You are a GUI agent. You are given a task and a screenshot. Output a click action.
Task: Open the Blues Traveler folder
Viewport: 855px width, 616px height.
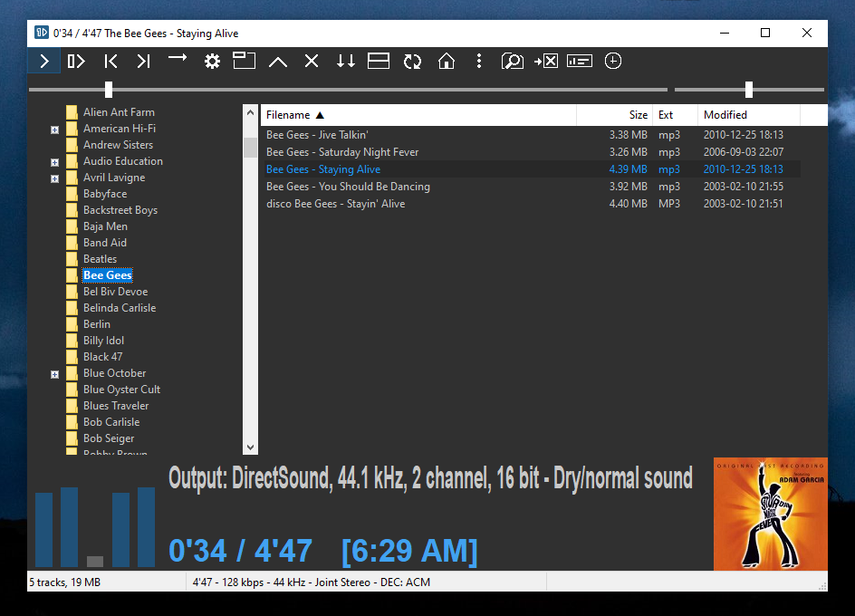tap(116, 407)
